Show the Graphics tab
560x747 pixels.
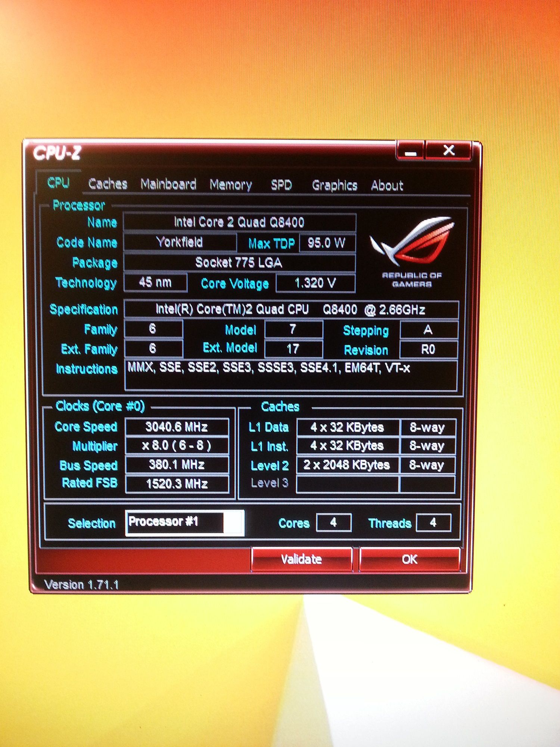click(x=334, y=186)
